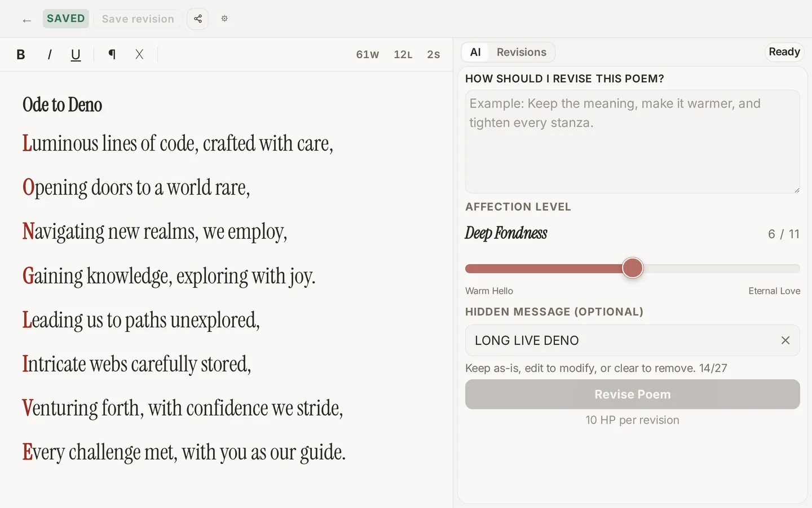Click the 2s stanza count
The image size is (812, 508).
tap(434, 55)
